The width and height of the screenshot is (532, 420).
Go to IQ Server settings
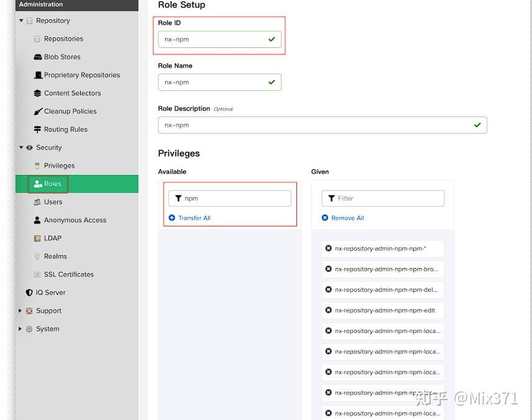coord(50,292)
